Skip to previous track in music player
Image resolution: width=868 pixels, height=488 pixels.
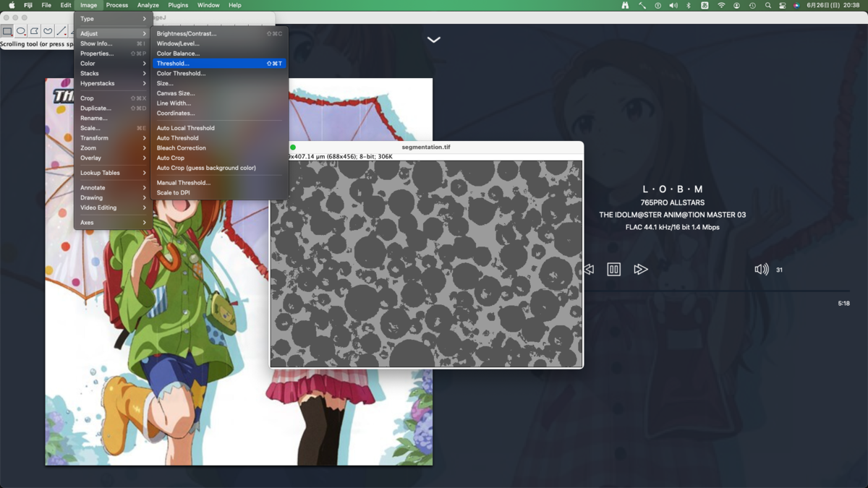[589, 269]
